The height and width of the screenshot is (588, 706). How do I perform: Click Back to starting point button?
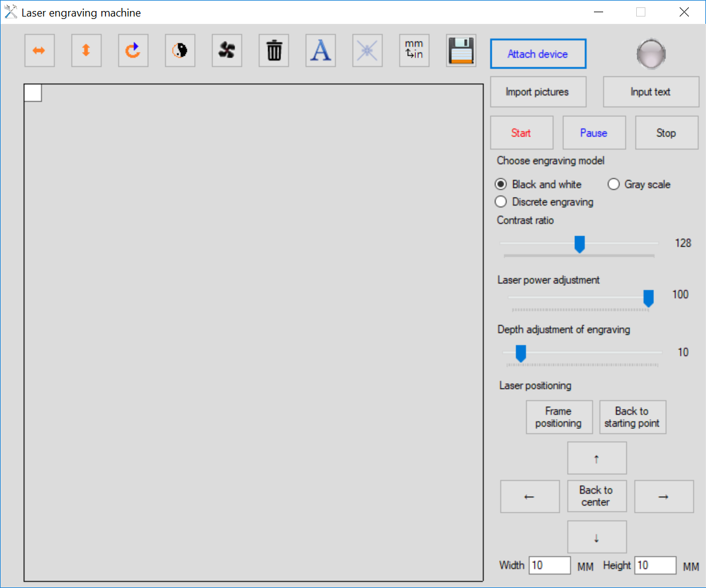tap(633, 417)
